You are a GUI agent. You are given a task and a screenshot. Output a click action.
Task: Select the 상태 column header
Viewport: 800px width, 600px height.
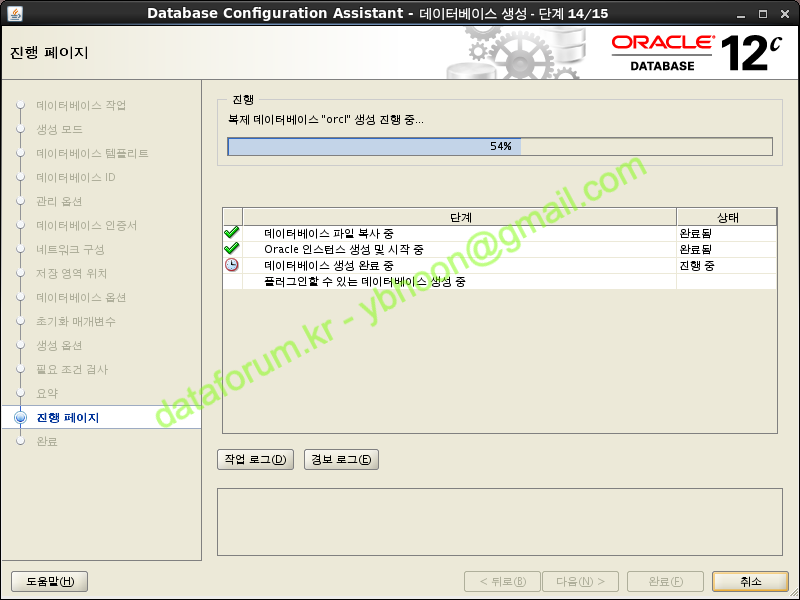coord(727,217)
